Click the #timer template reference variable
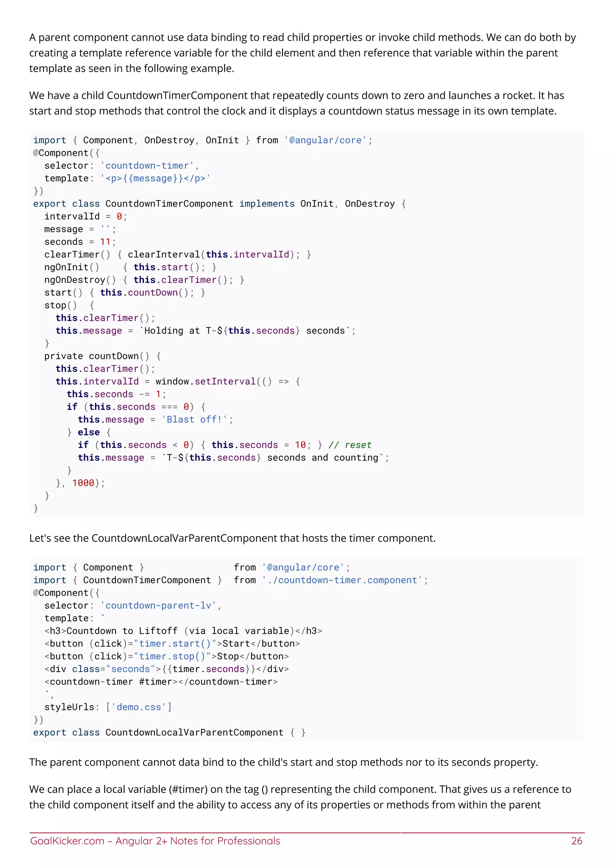Viewport: 614px width, 868px height. coord(155,682)
